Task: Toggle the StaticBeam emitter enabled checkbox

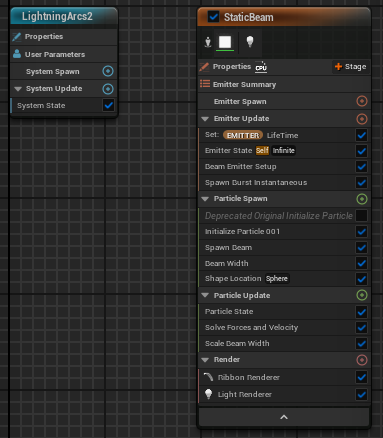Action: tap(213, 17)
